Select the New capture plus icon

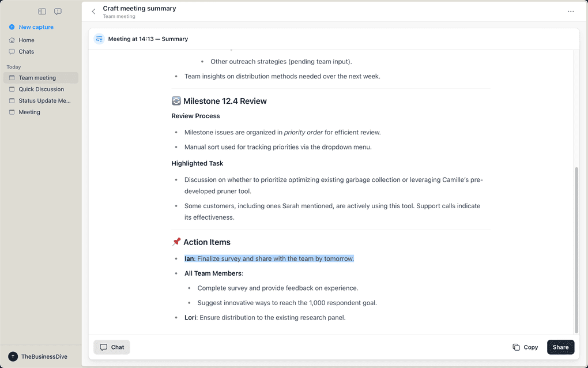click(x=12, y=27)
